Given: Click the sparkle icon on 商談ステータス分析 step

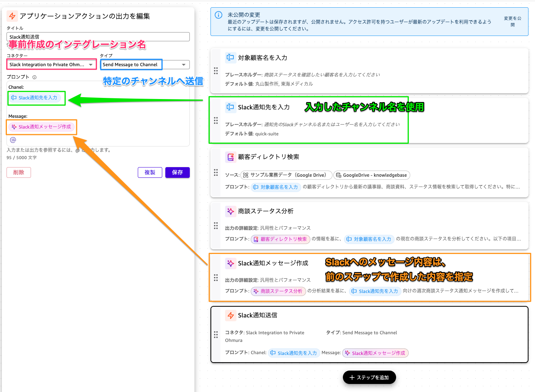Looking at the screenshot, I should pyautogui.click(x=230, y=211).
